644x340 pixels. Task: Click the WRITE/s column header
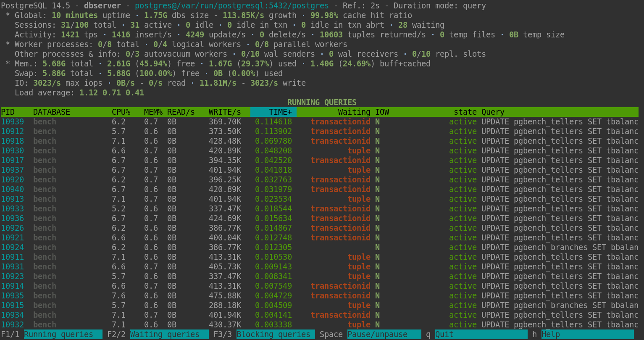coord(225,112)
